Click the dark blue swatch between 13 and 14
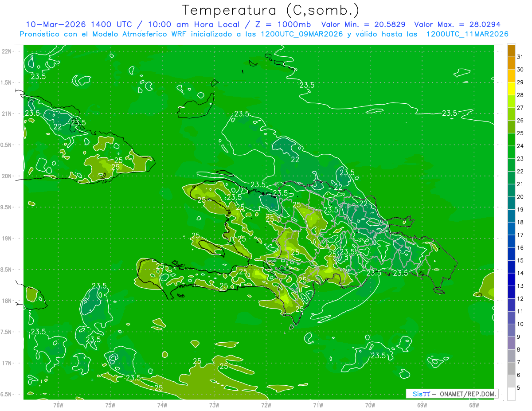The width and height of the screenshot is (532, 411). [511, 280]
